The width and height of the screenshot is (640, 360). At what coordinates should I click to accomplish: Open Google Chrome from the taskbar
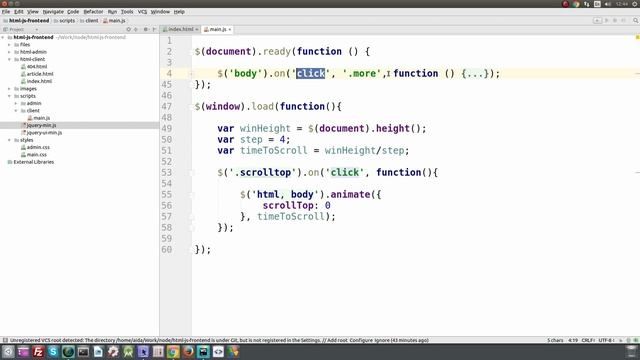click(173, 351)
